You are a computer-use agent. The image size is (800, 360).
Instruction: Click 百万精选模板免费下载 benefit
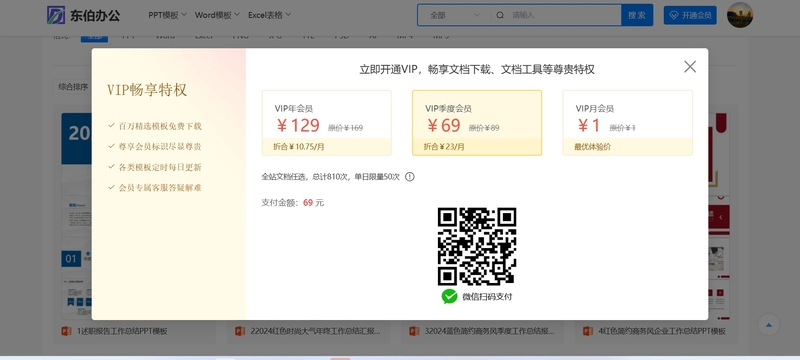[x=160, y=126]
